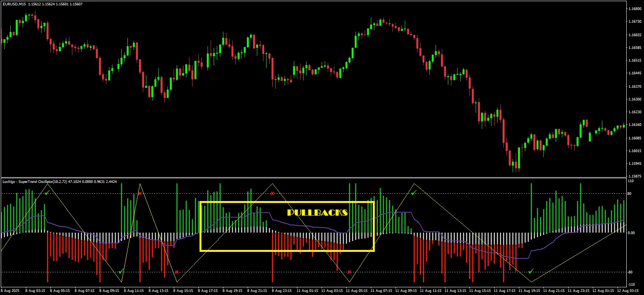The image size is (644, 295).
Task: Click the 1.16730 price label
Action: [x=635, y=22]
